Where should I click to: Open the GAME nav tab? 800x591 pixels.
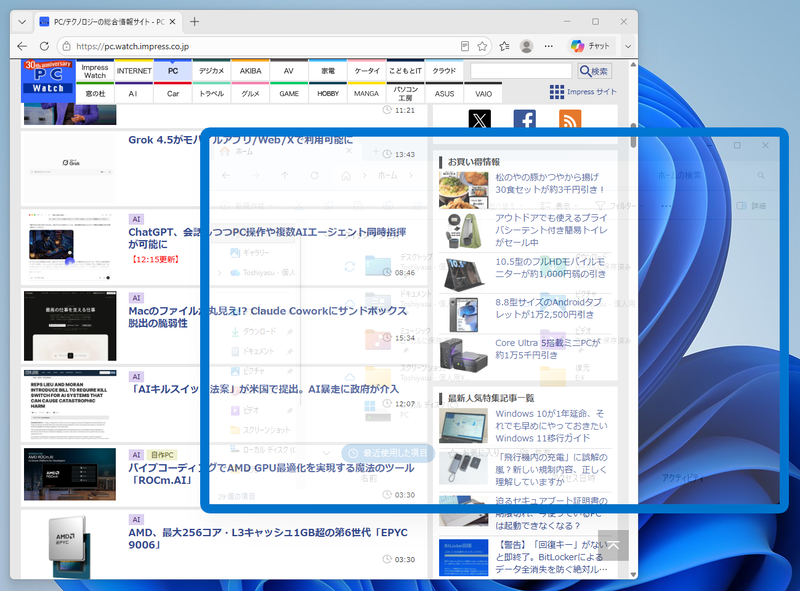pos(289,93)
